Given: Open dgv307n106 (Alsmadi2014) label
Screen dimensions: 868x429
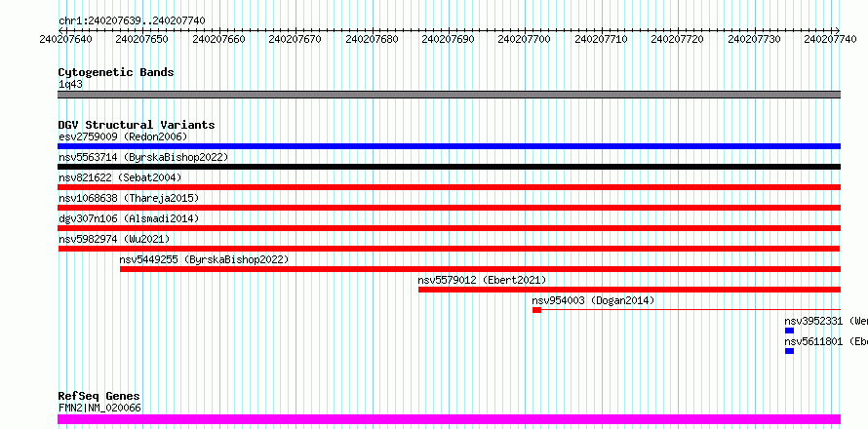Looking at the screenshot, I should (129, 218).
